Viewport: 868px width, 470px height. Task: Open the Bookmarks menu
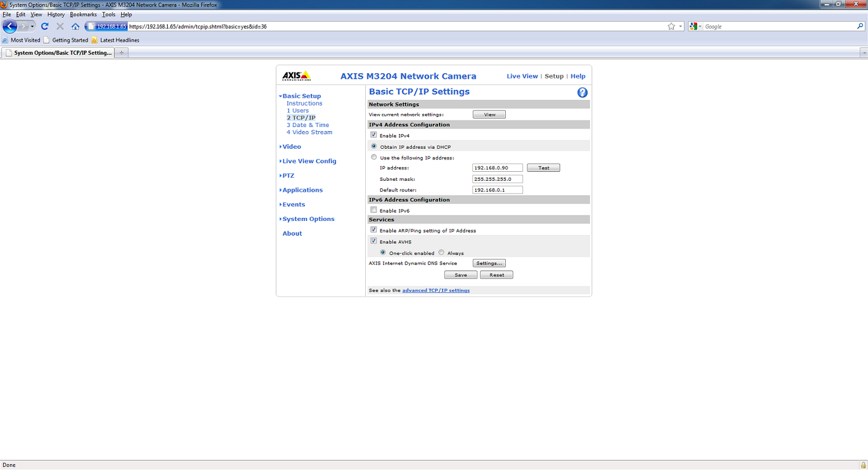point(83,14)
